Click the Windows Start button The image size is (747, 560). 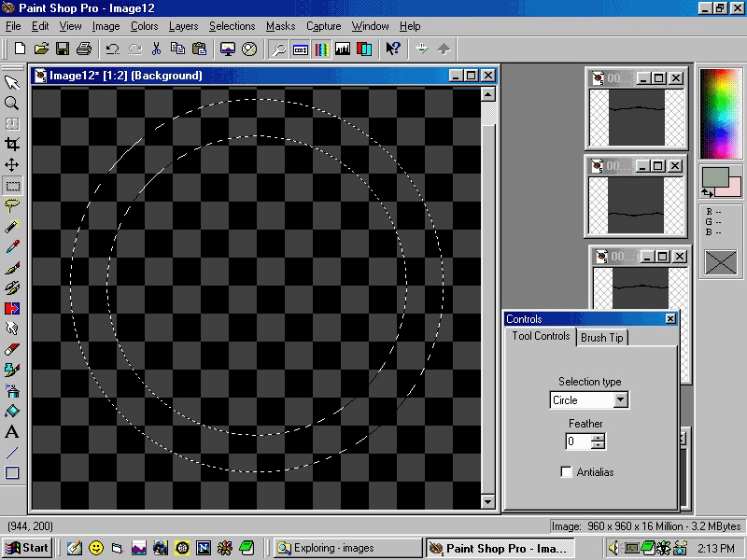click(27, 548)
